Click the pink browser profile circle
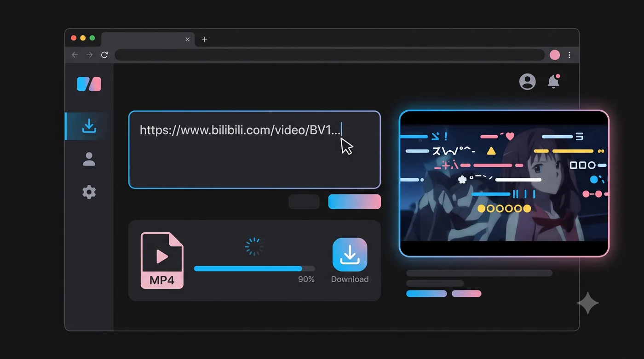 point(555,55)
